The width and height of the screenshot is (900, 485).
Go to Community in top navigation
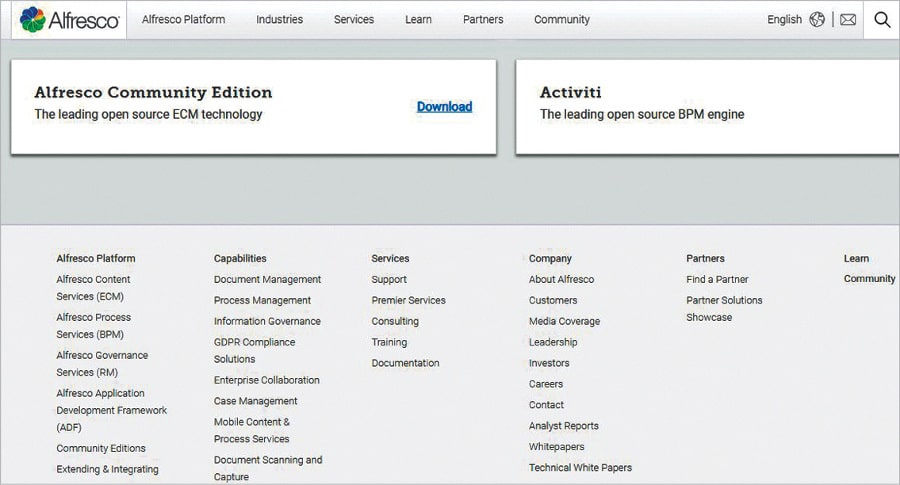tap(561, 19)
